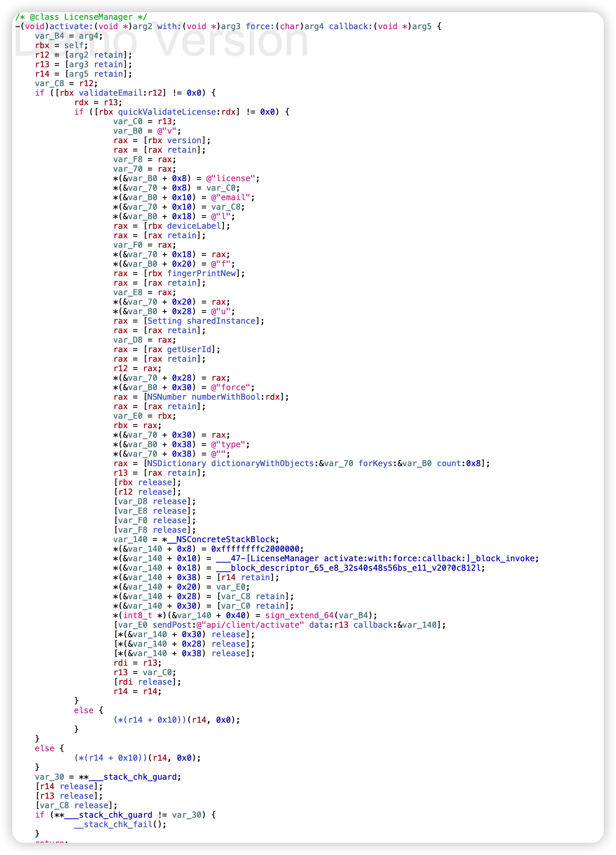Image resolution: width=616 pixels, height=855 pixels.
Task: Click the __NSConcreteStackBlock assignment line
Action: tap(196, 539)
